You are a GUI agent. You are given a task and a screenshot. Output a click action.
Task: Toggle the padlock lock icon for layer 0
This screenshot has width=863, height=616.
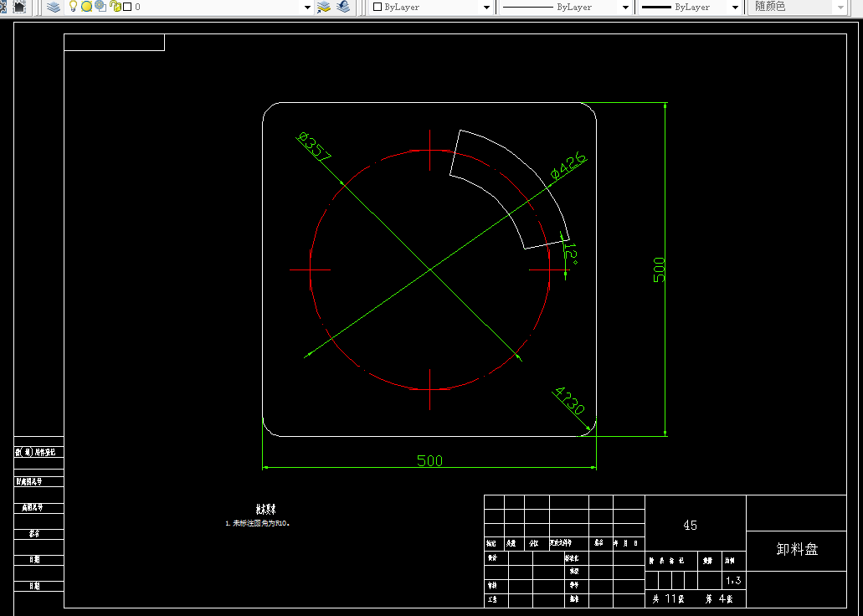(x=116, y=7)
